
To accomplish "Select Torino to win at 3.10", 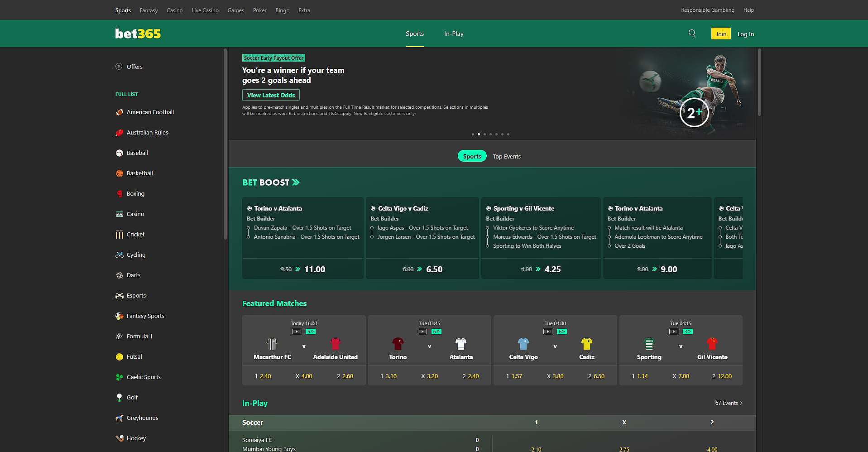I will coord(388,375).
